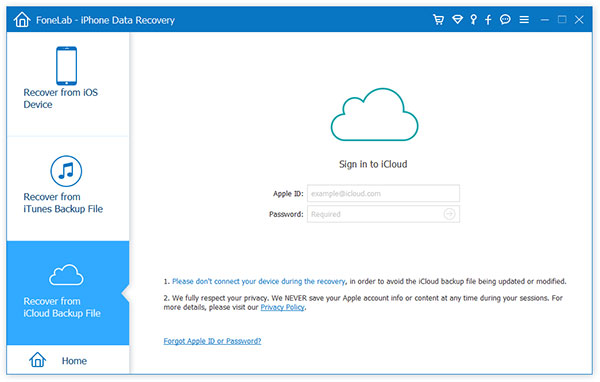Maximize the FoneLab window
Image resolution: width=600 pixels, height=382 pixels.
click(562, 20)
